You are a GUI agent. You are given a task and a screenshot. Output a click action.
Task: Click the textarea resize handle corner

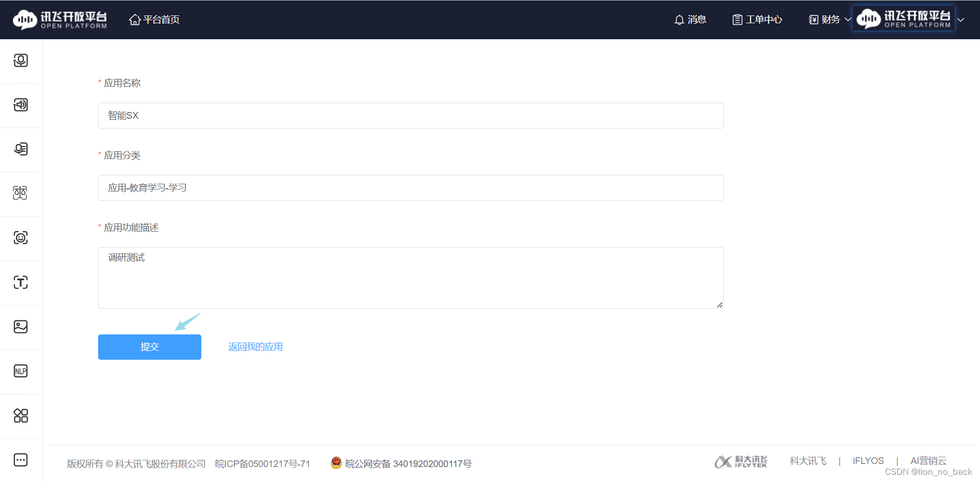pos(720,304)
